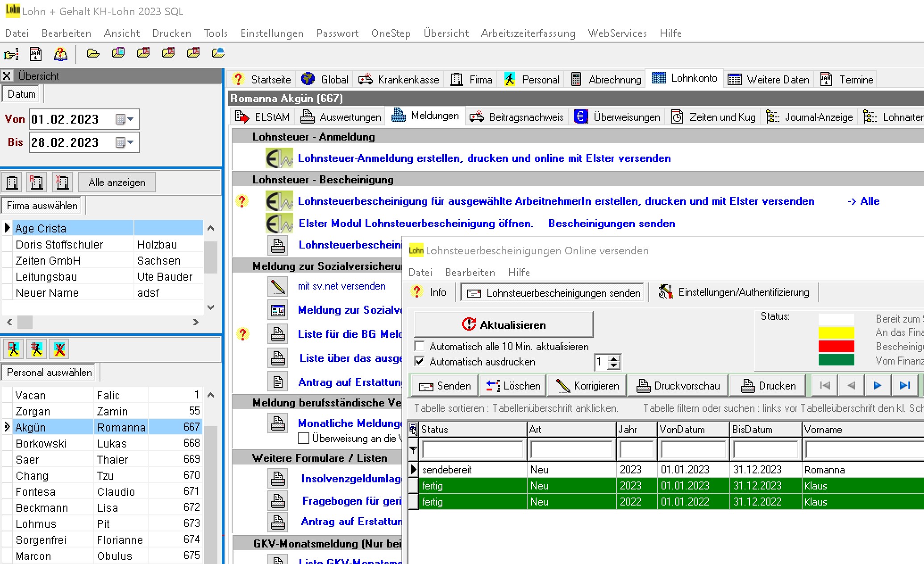Open the Beitragsnachweis sub-tab

tap(516, 117)
